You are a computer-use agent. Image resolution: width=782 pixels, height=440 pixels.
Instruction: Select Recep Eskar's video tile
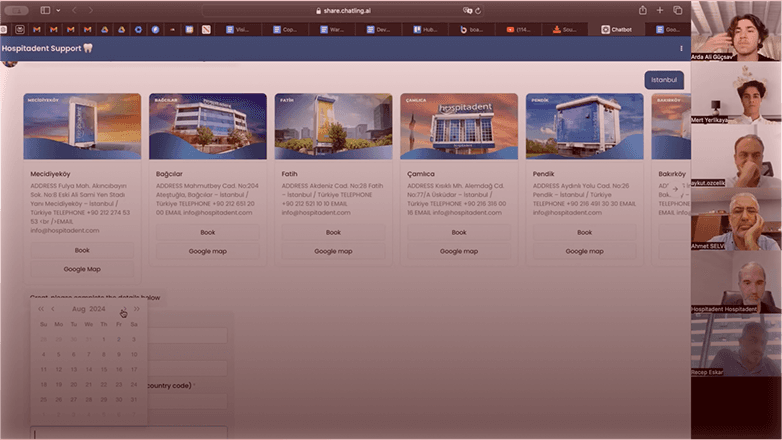click(736, 345)
